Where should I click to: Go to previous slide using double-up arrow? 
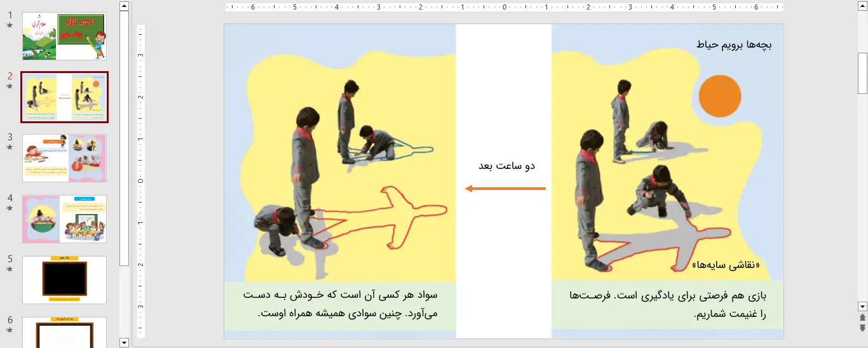point(862,317)
